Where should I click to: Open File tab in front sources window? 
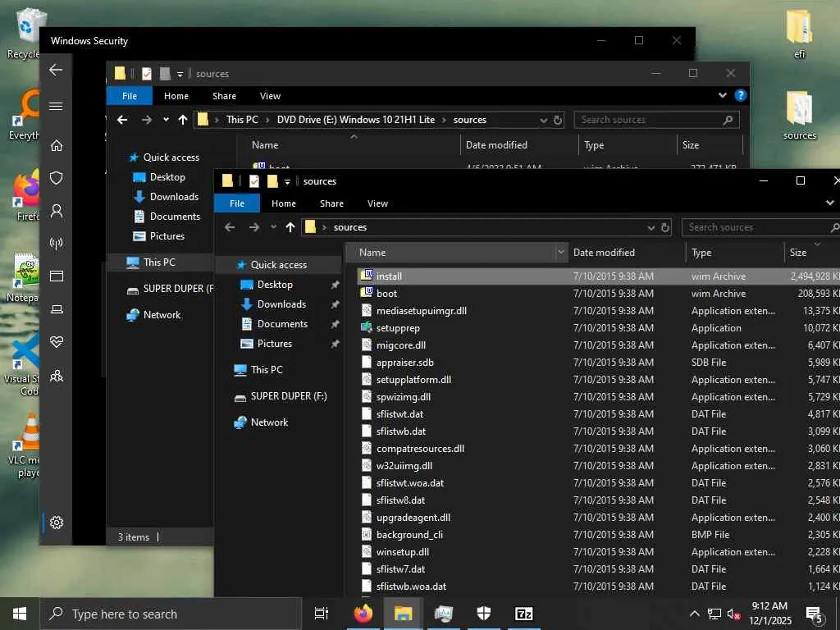(237, 203)
